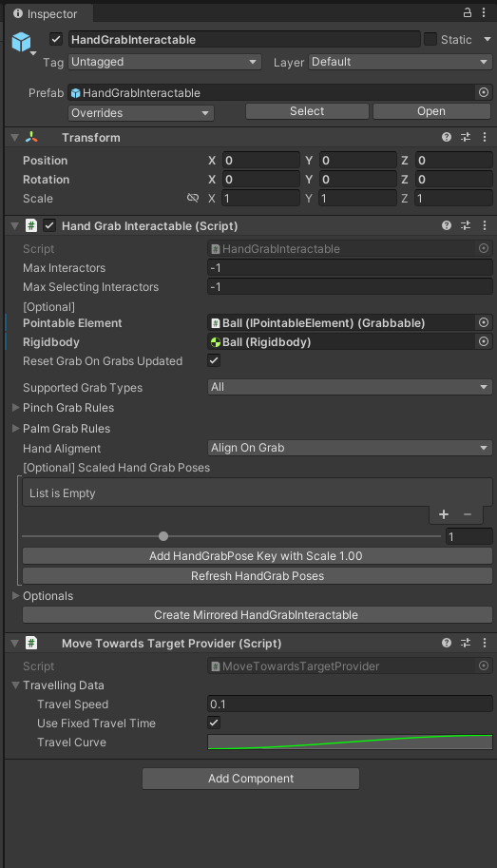Remove a list entry with the minus icon
This screenshot has height=868, width=497.
(x=468, y=514)
